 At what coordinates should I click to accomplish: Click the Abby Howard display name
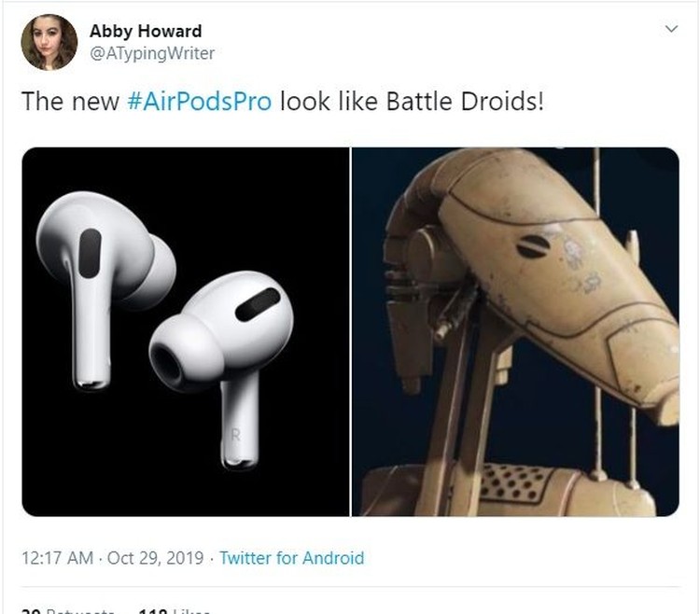point(146,31)
